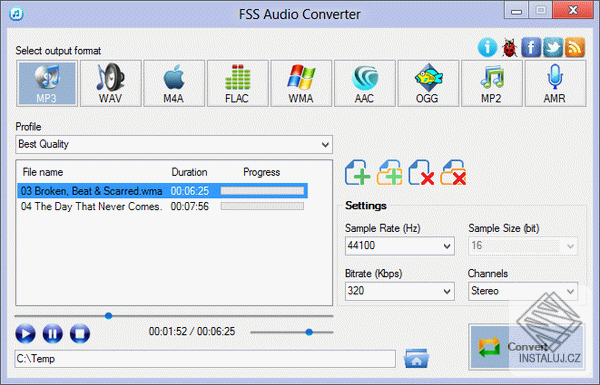Viewport: 600px width, 385px height.
Task: Click the Duration column header
Action: [189, 172]
